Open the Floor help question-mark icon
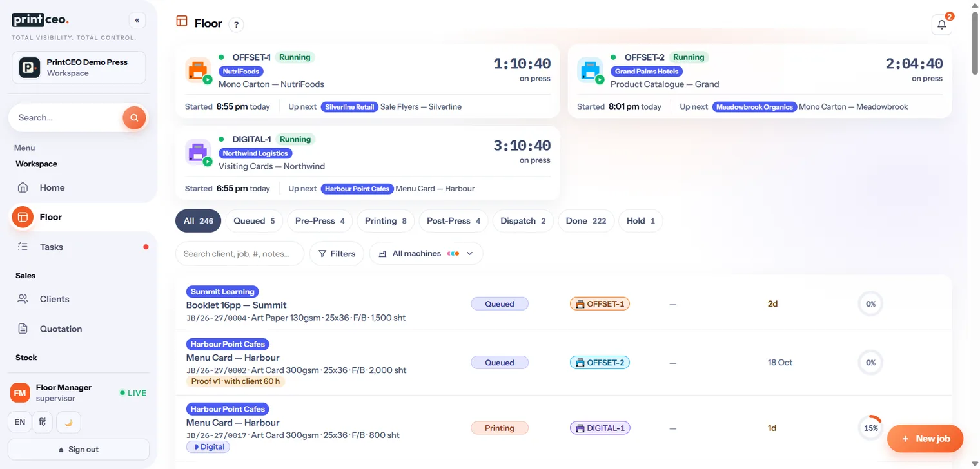Screen dimensions: 980x469 click(x=237, y=24)
